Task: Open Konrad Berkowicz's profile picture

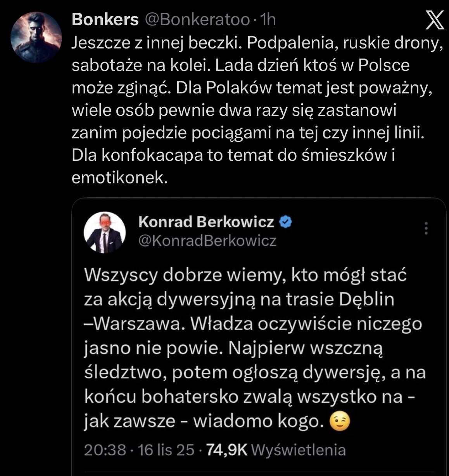Action: point(105,232)
